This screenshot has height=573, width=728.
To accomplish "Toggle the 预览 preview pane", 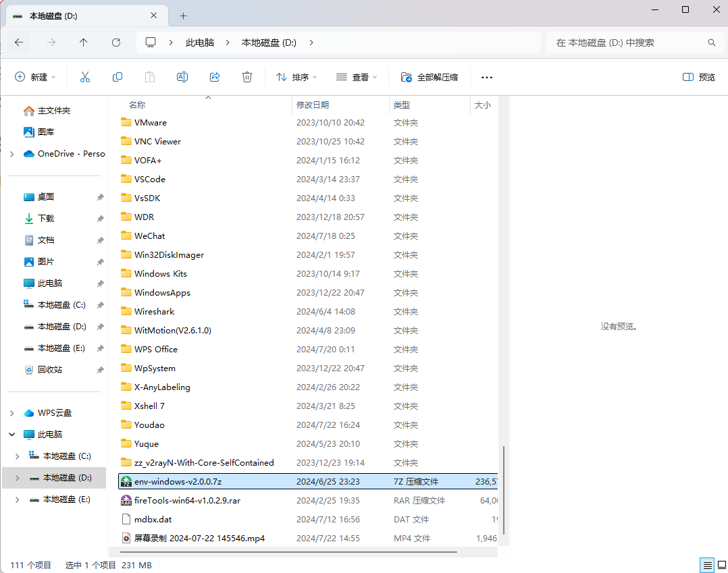I will pyautogui.click(x=699, y=77).
